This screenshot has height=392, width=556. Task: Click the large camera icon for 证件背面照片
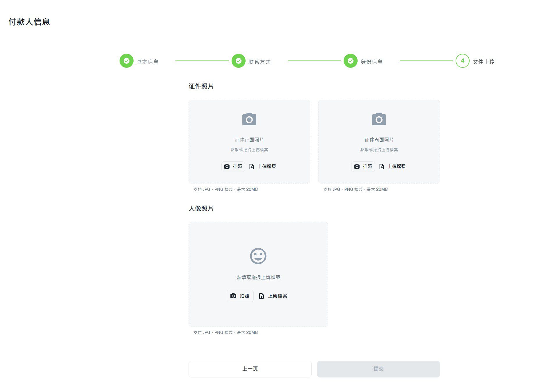point(379,119)
